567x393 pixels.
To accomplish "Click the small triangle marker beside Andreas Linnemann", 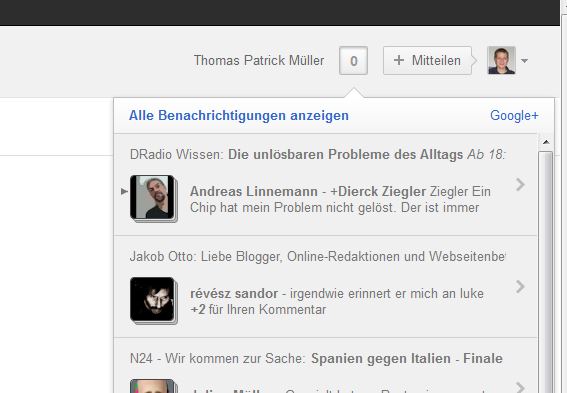I will click(x=124, y=191).
